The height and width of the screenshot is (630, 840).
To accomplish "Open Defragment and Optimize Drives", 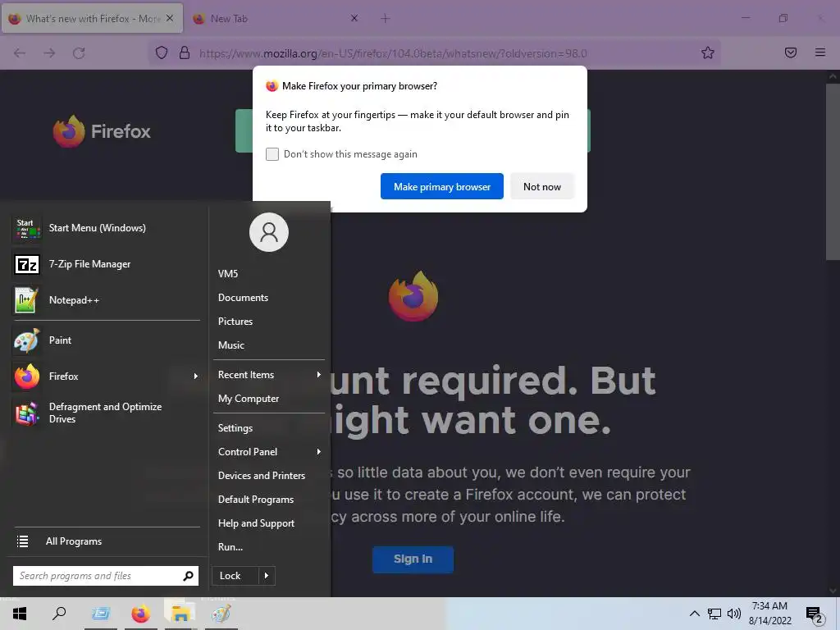I will [x=106, y=413].
